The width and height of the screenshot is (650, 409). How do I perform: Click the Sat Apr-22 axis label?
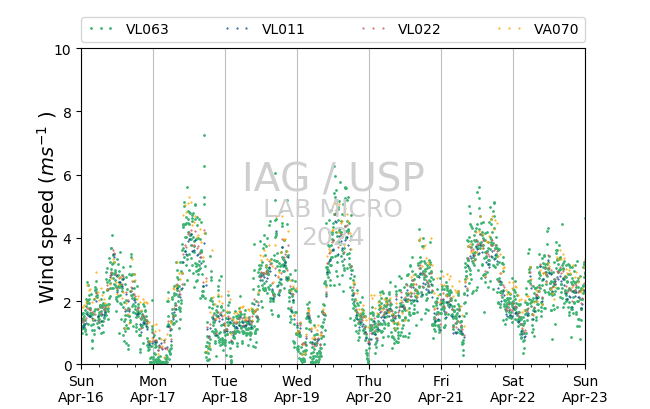click(513, 389)
